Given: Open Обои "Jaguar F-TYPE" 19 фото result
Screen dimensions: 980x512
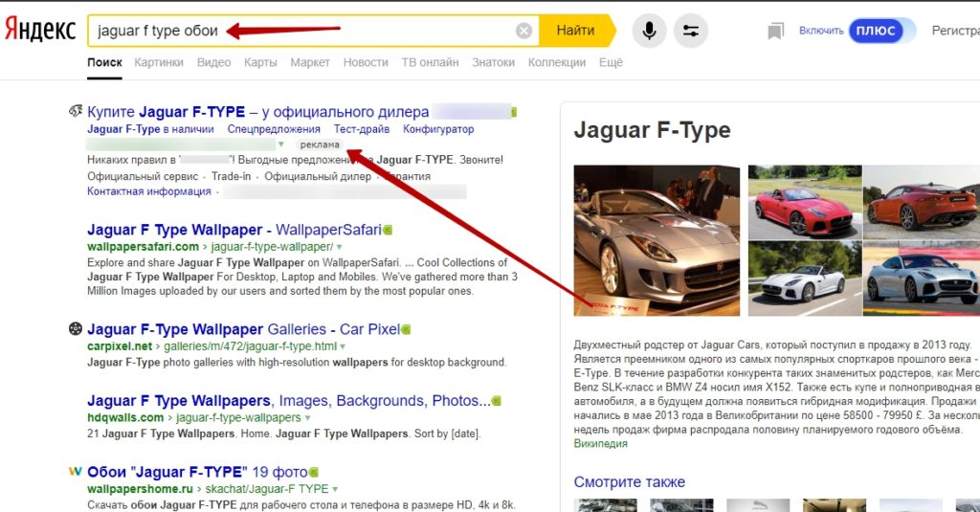Looking at the screenshot, I should tap(197, 472).
